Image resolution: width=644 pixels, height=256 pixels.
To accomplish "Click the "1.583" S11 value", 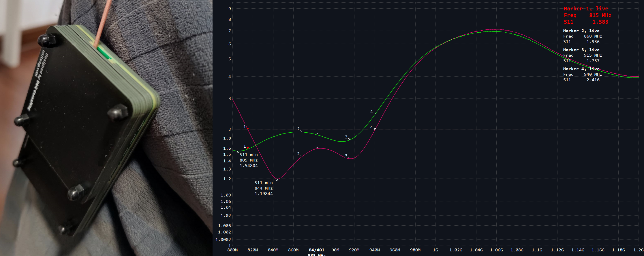I will (600, 22).
